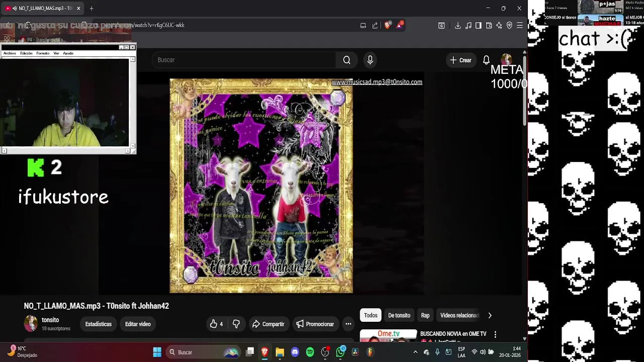Switch to the NO_T_LLAMO_MAS.mp3 browser tab

tap(42, 9)
